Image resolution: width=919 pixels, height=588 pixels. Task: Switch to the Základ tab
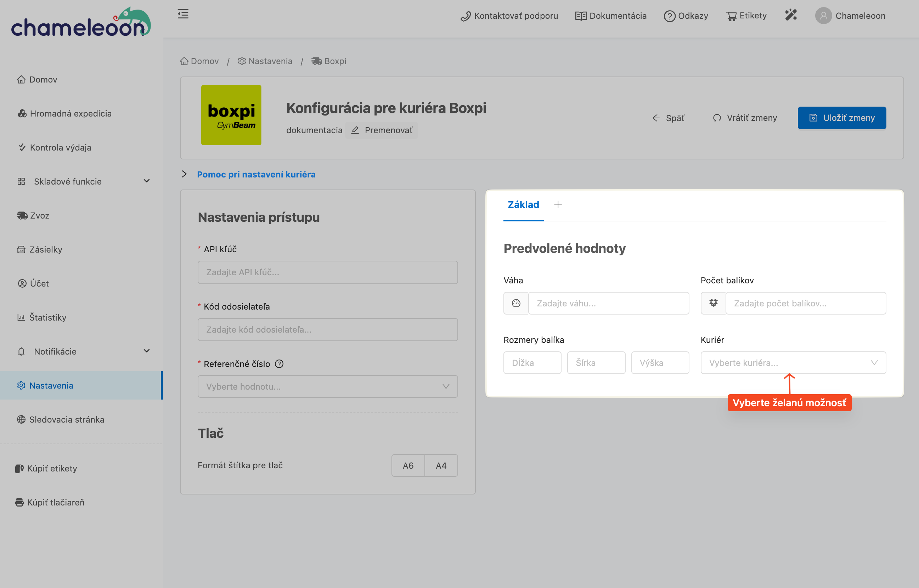point(523,205)
